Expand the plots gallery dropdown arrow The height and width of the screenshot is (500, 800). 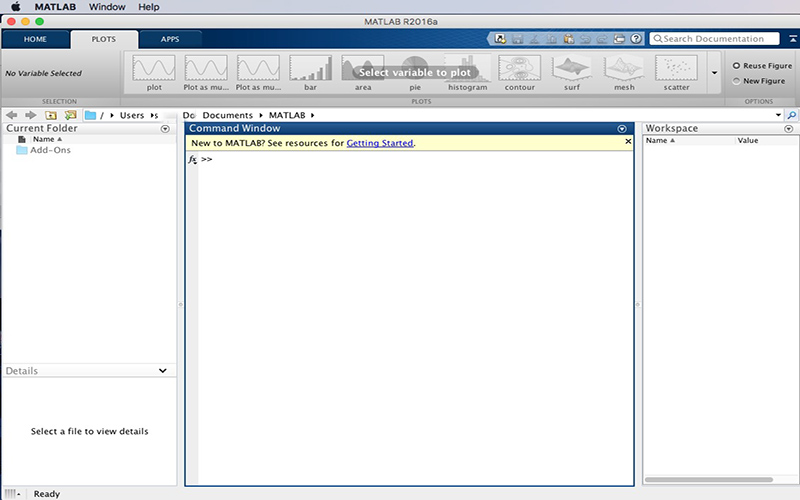(x=714, y=73)
